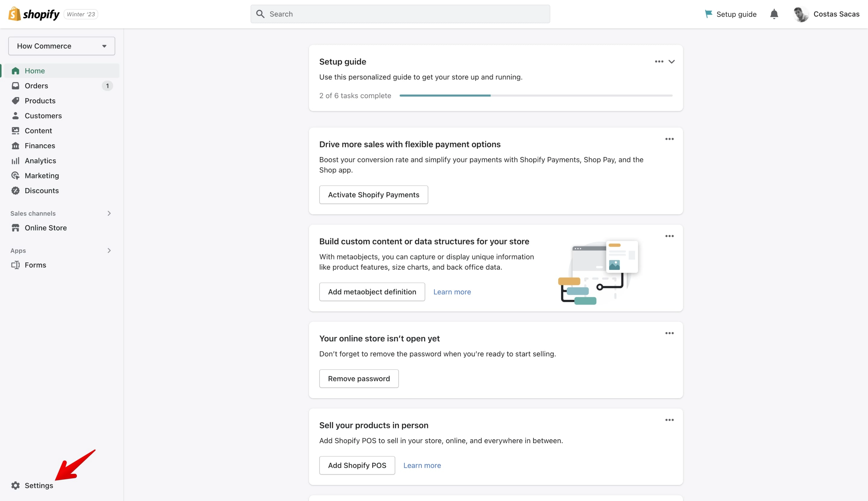
Task: Click the setup tasks progress bar
Action: [x=536, y=96]
